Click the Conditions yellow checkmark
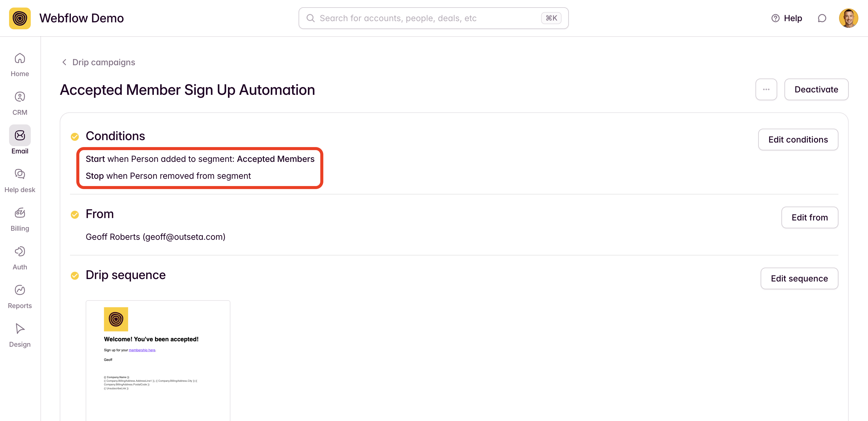 pos(75,137)
